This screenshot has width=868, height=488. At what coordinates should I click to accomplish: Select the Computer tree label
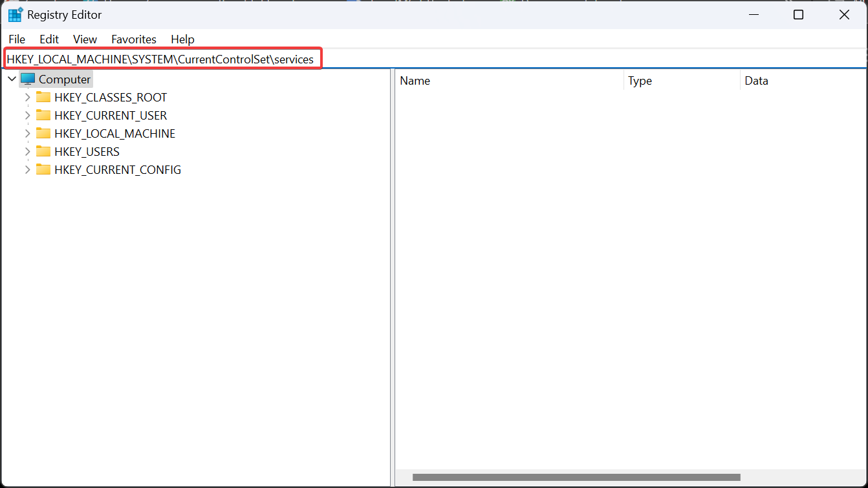(x=65, y=80)
